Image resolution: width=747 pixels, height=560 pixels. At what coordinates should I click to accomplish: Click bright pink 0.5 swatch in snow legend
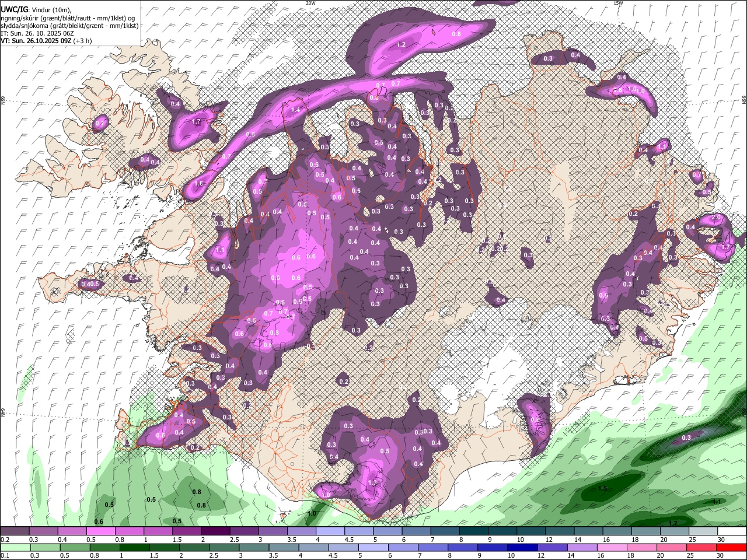click(100, 531)
